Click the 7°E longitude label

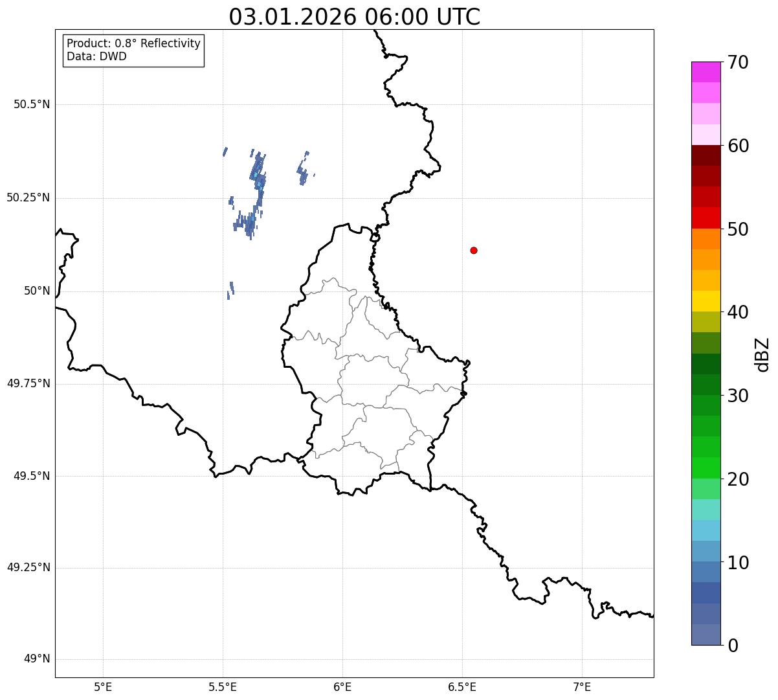pyautogui.click(x=582, y=687)
